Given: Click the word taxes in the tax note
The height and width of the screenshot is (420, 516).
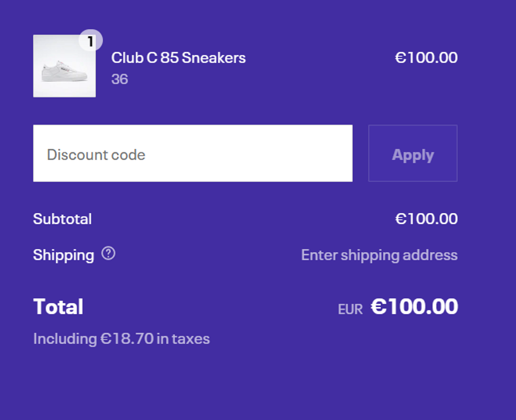Looking at the screenshot, I should pos(191,339).
